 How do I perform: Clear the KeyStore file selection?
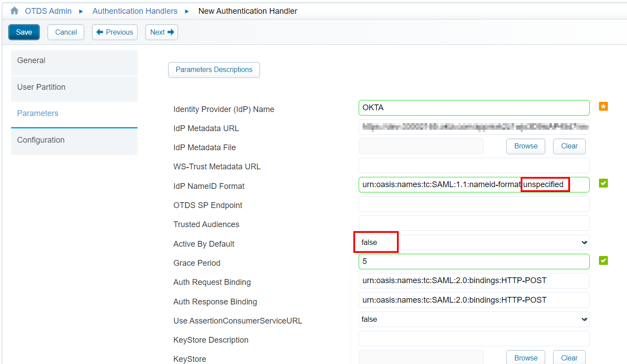click(569, 358)
